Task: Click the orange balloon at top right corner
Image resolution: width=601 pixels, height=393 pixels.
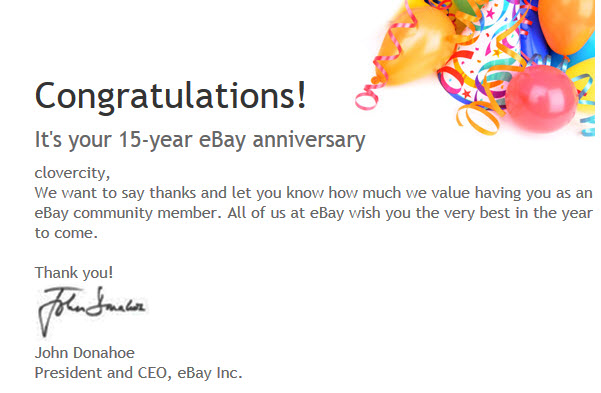Action: coord(566,26)
